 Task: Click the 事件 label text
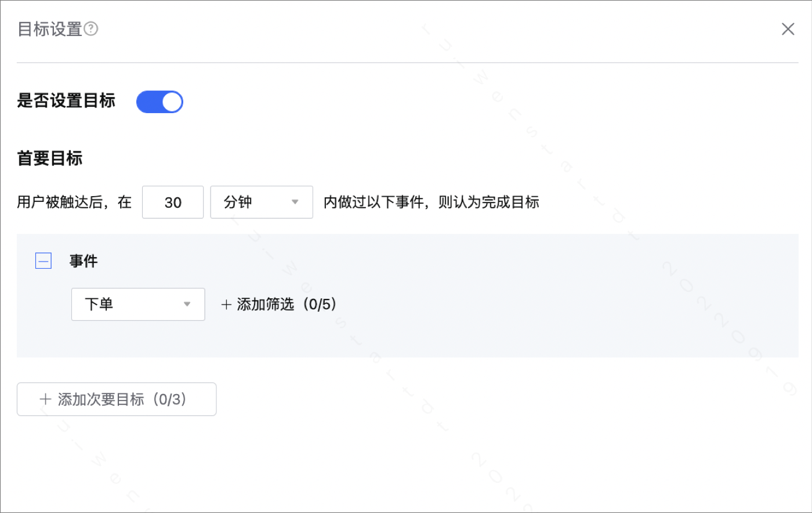[84, 261]
